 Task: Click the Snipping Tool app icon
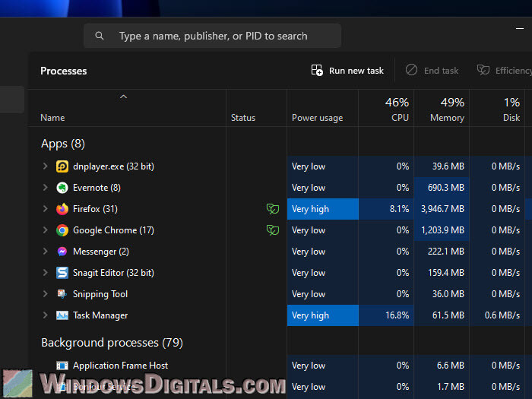tap(62, 294)
